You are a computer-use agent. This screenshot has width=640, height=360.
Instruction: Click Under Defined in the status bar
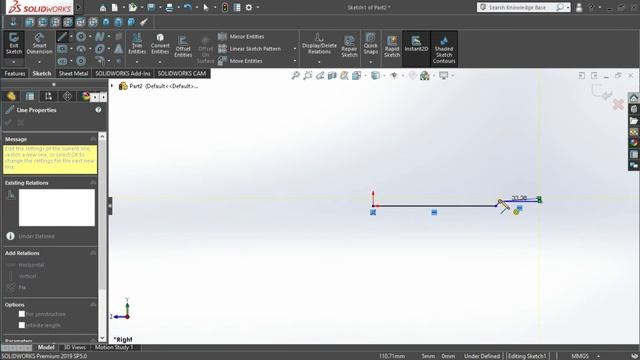pos(482,356)
